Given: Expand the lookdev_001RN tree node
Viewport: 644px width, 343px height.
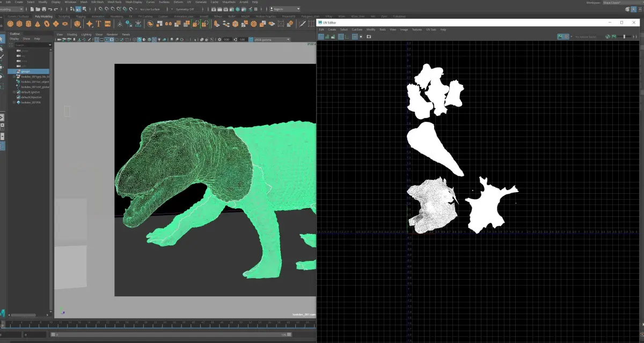Looking at the screenshot, I should (14, 103).
